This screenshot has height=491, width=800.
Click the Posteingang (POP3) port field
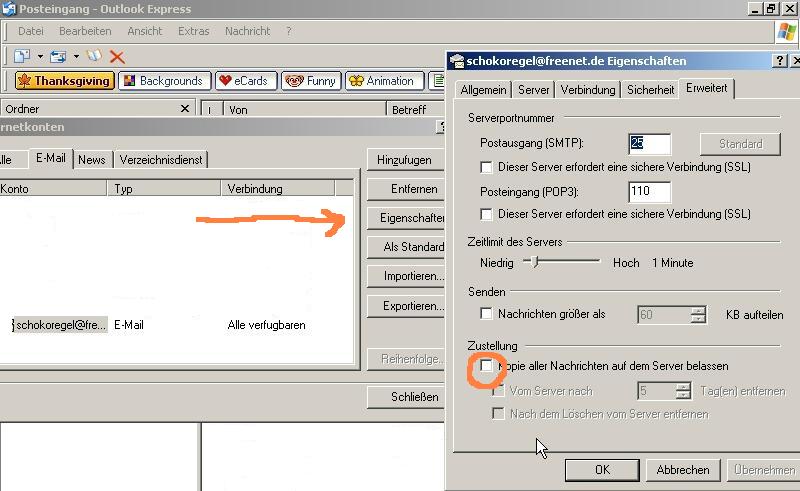coord(649,191)
